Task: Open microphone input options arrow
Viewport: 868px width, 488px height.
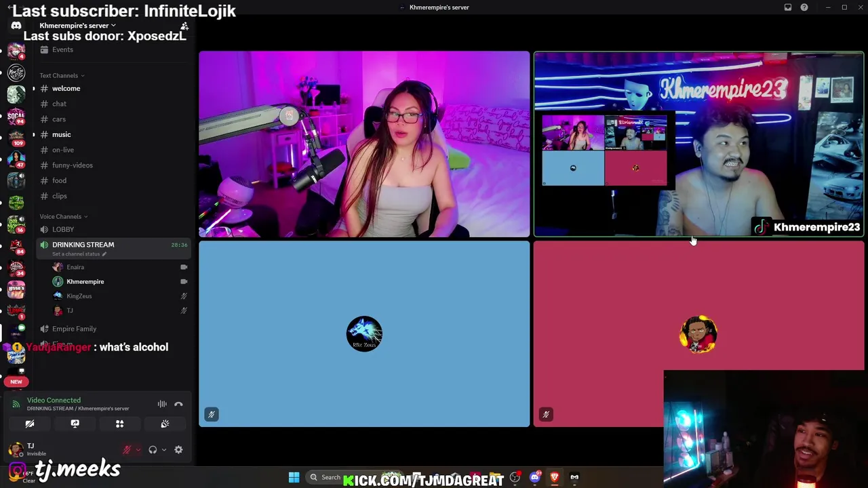Action: (x=138, y=449)
